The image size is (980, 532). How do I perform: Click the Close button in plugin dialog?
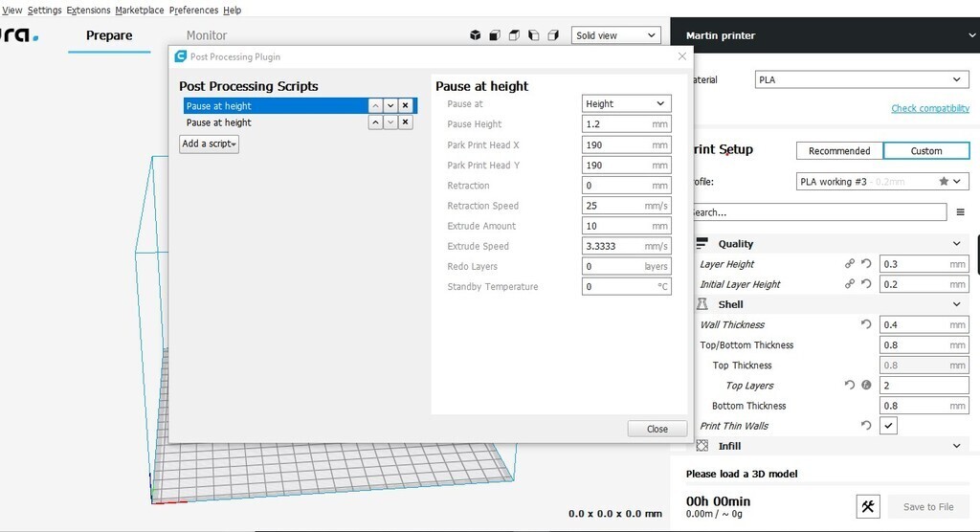click(x=657, y=429)
